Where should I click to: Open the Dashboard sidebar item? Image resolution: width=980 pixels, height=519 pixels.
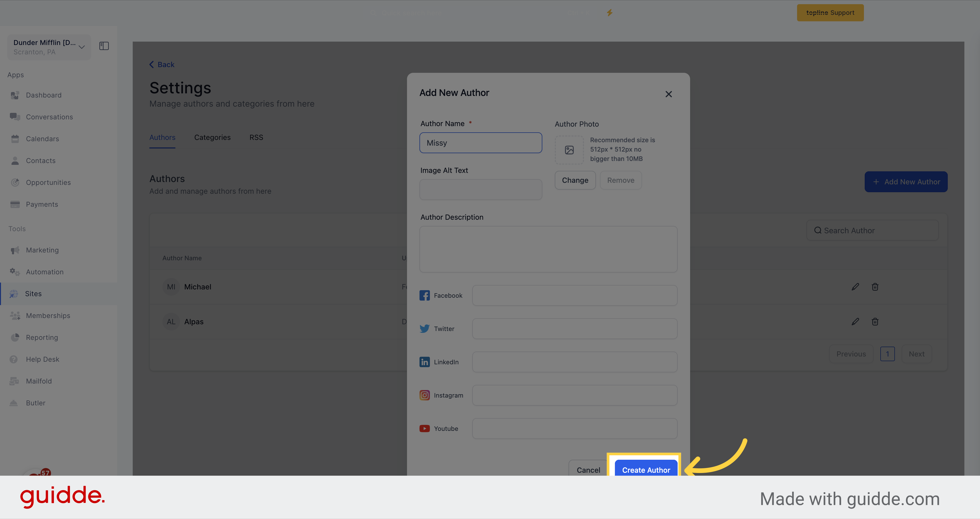click(43, 95)
